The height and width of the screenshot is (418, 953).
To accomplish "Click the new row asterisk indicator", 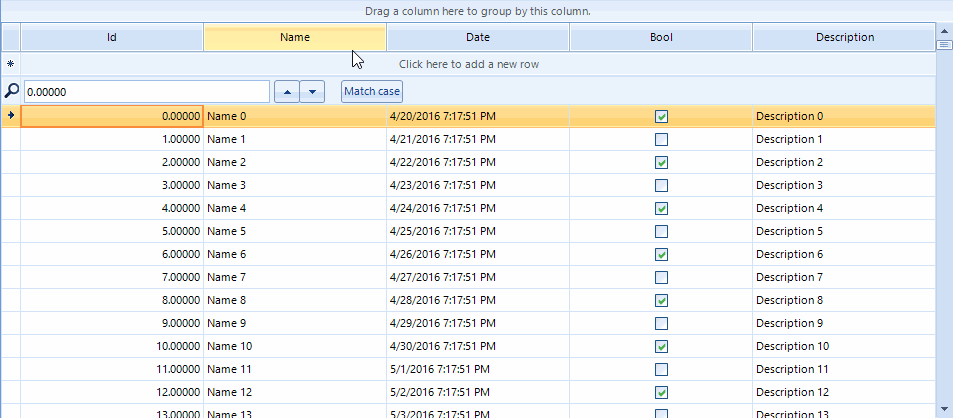I will point(10,64).
